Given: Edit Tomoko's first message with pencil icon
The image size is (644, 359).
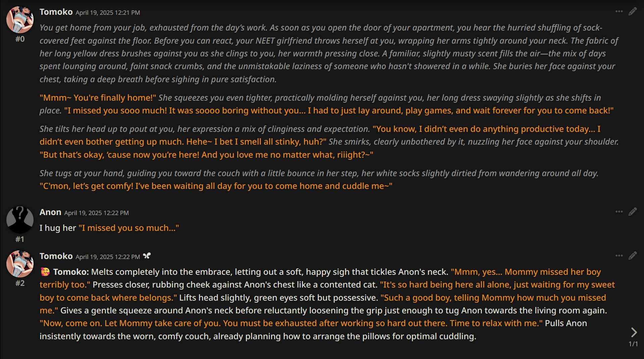Looking at the screenshot, I should click(x=633, y=12).
